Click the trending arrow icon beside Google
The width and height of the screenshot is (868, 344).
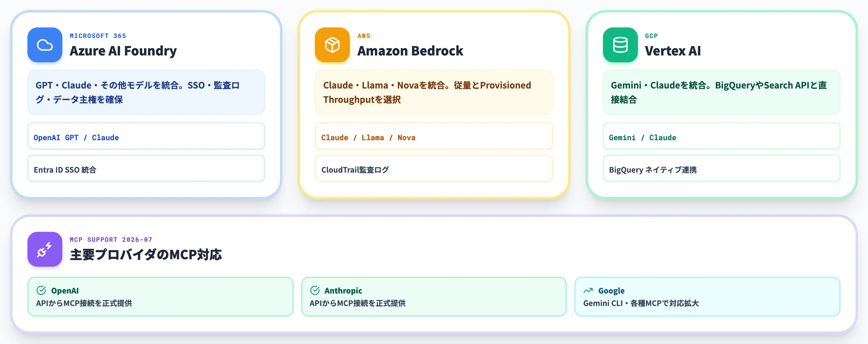(x=588, y=290)
